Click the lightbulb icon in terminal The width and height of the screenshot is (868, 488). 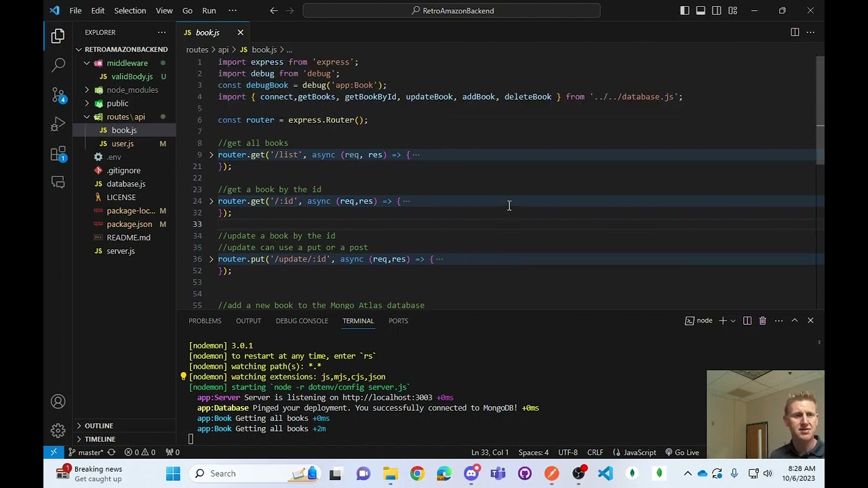pos(183,376)
